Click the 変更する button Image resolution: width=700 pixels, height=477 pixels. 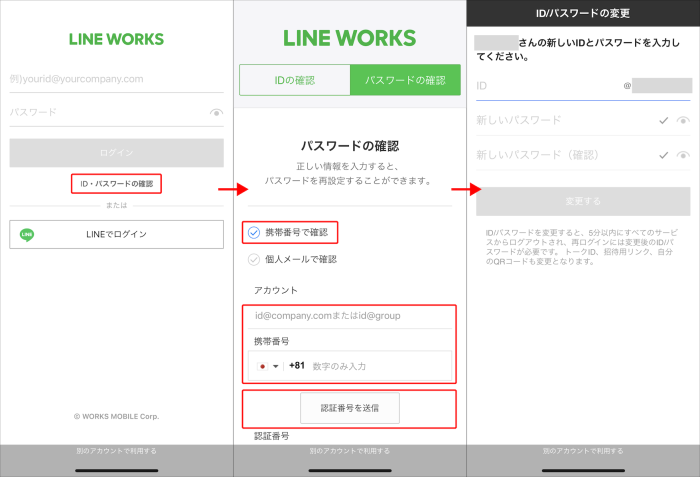583,201
